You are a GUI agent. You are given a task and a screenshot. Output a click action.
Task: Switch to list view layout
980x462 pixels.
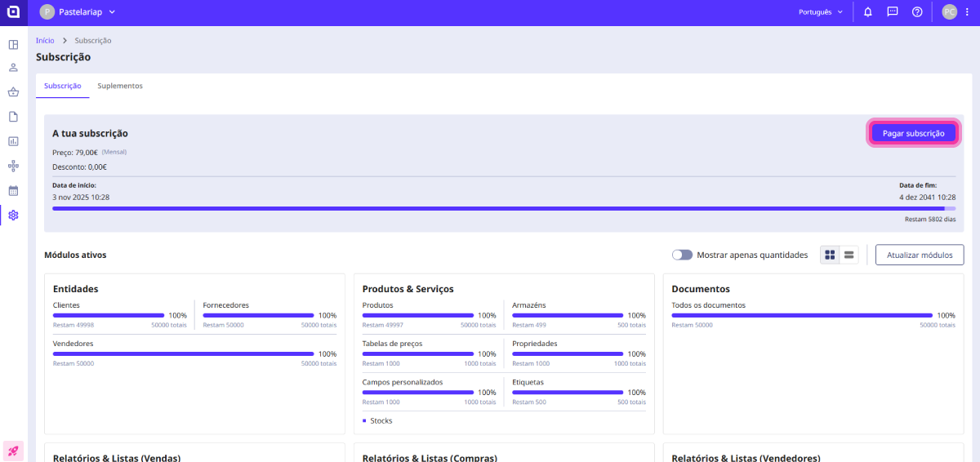point(849,255)
